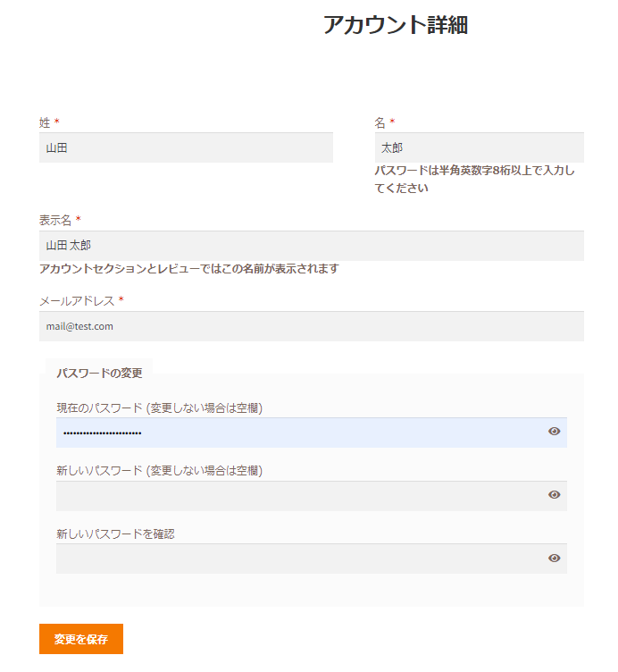Click the 新しいパスワードを確認 label
Viewport: 618px width, 672px height.
tap(115, 533)
